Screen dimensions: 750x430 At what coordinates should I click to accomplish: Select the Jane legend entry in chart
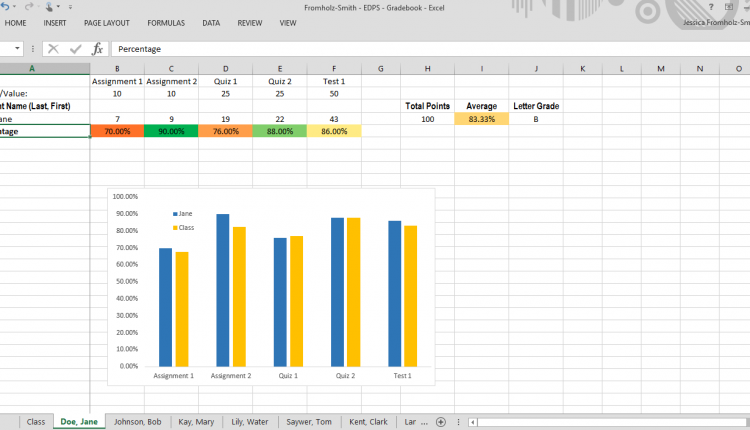click(185, 214)
